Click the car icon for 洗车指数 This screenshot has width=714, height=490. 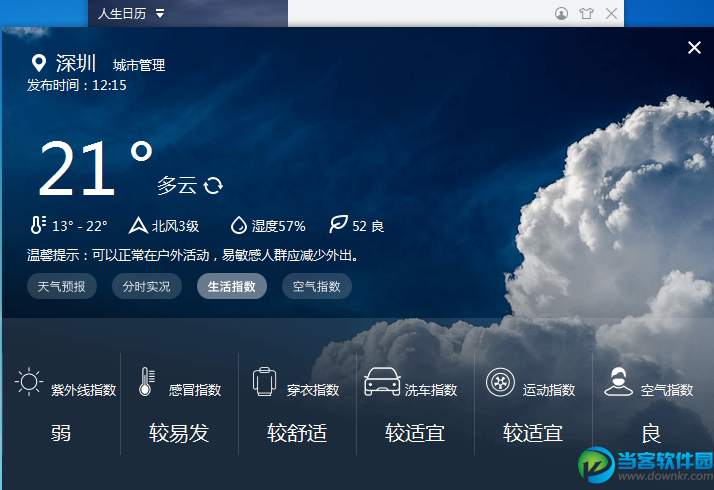point(382,382)
